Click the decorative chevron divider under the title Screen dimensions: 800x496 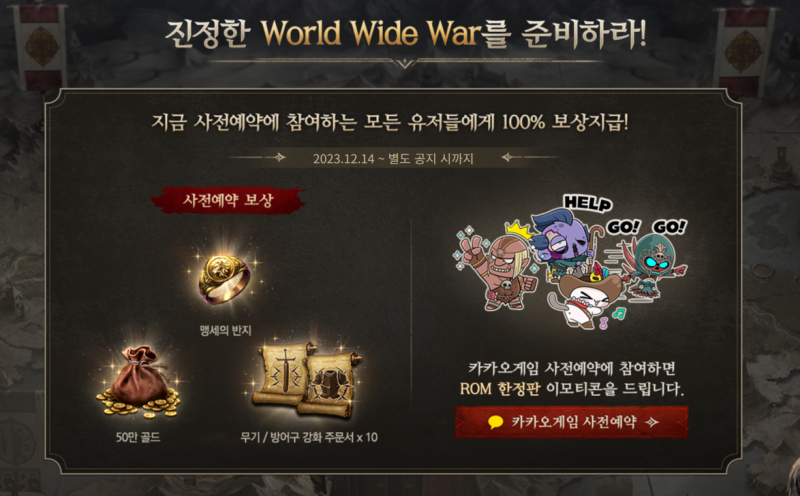pyautogui.click(x=406, y=62)
